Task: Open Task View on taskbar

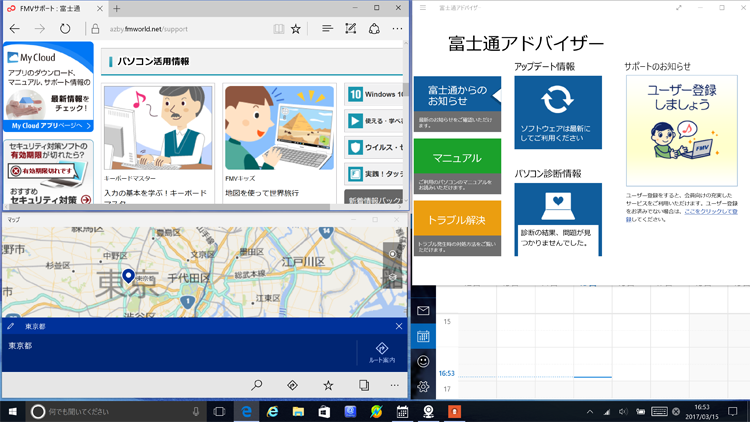Action: click(219, 411)
